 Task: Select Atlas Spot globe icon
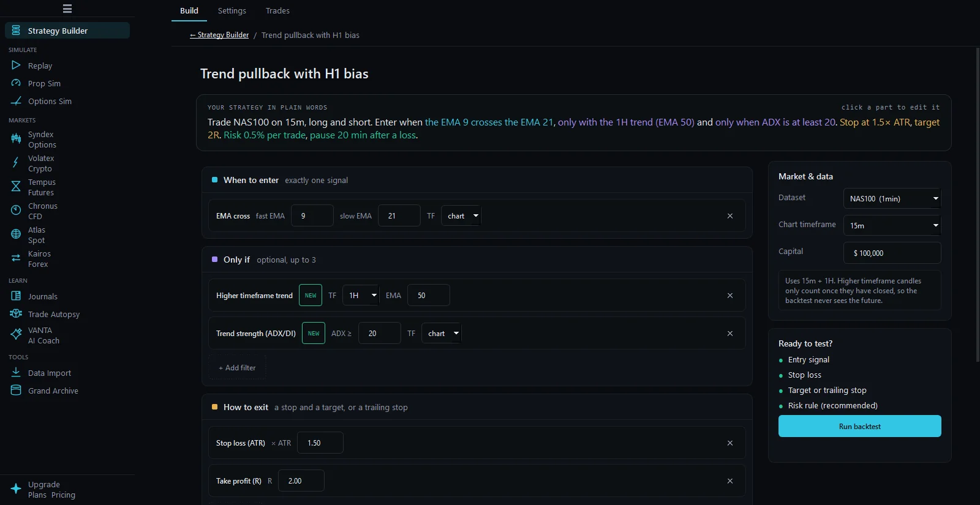(16, 234)
